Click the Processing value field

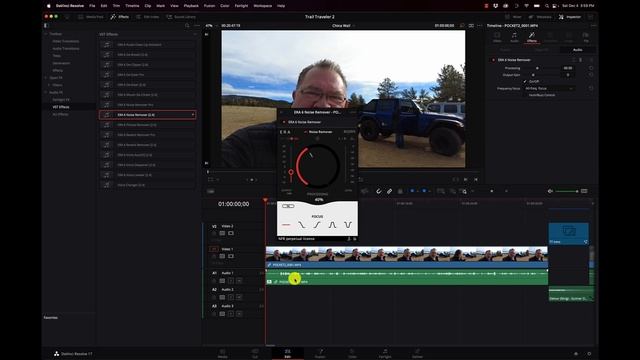click(568, 68)
